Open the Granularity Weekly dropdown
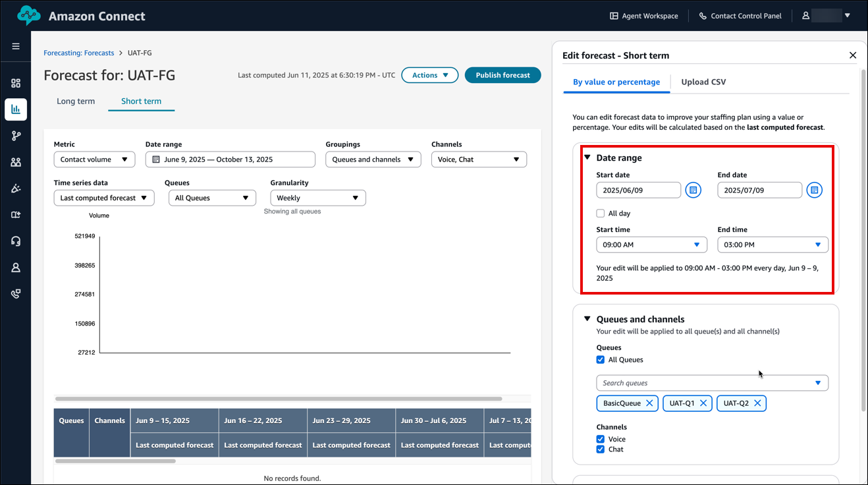Image resolution: width=868 pixels, height=485 pixels. (317, 198)
